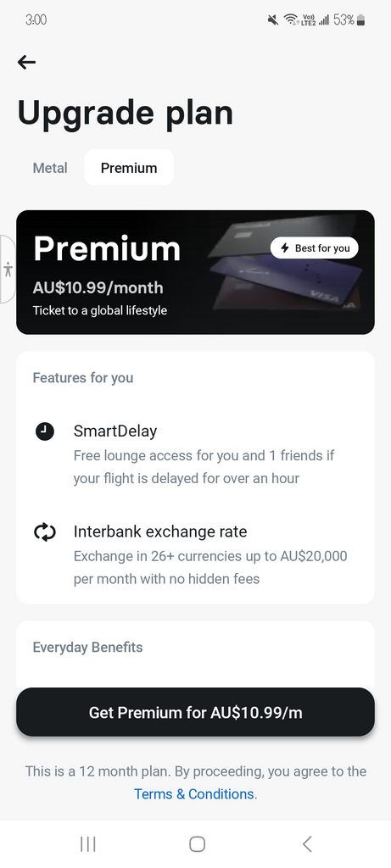Image resolution: width=391 pixels, height=868 pixels.
Task: Click the Interbank exchange arrows icon
Action: [45, 532]
